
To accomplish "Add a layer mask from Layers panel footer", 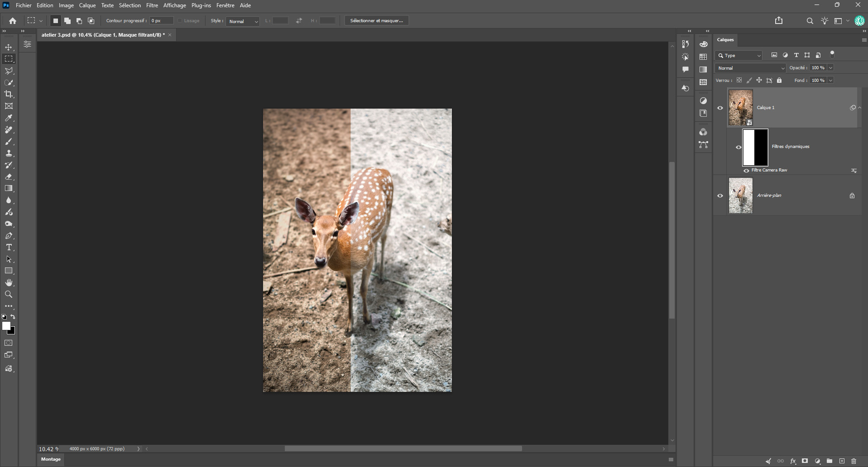I will coord(805,461).
